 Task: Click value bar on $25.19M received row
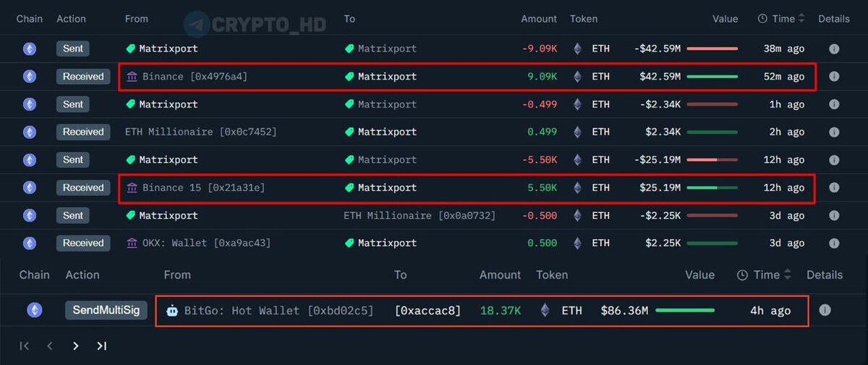click(712, 188)
